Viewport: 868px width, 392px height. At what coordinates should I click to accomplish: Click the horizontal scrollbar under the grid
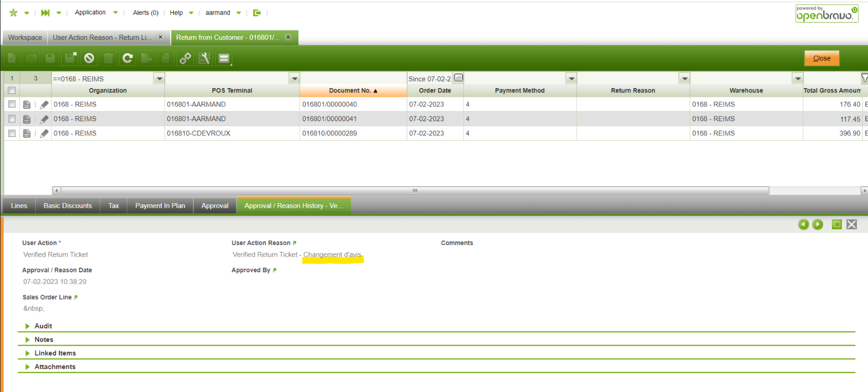point(414,190)
